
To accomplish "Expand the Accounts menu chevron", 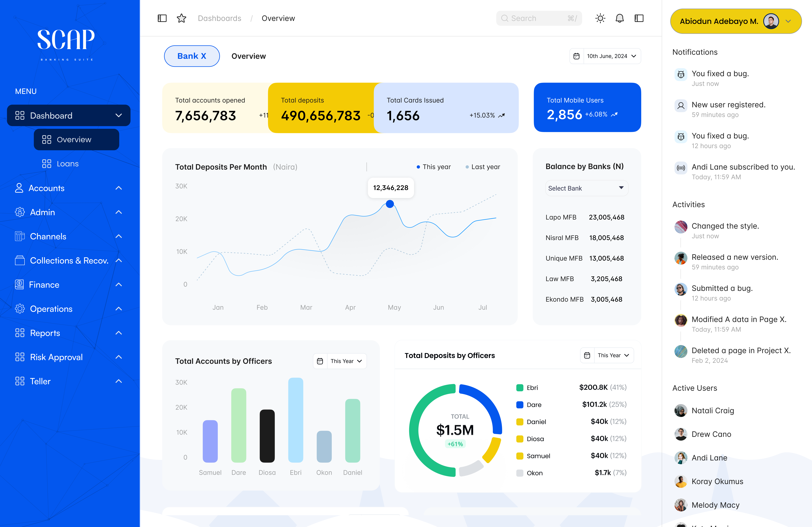I will click(119, 188).
